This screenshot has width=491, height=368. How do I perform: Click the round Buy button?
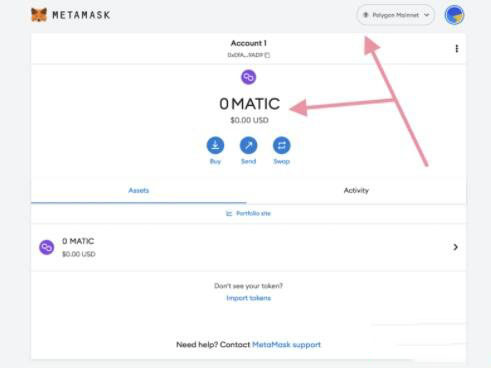(x=215, y=145)
